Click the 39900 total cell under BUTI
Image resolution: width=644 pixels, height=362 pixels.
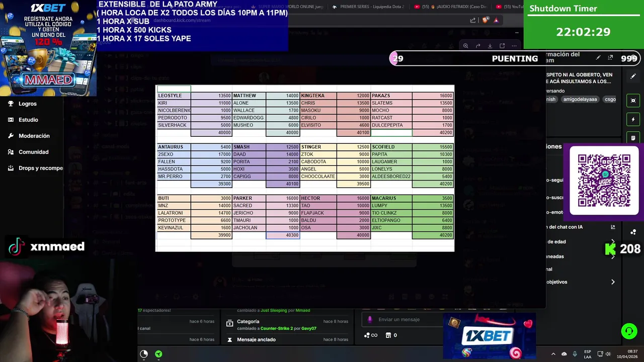coord(211,235)
